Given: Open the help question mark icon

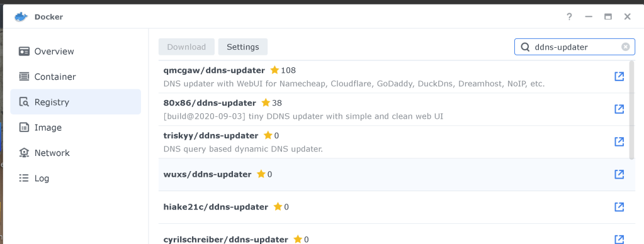Looking at the screenshot, I should (569, 17).
